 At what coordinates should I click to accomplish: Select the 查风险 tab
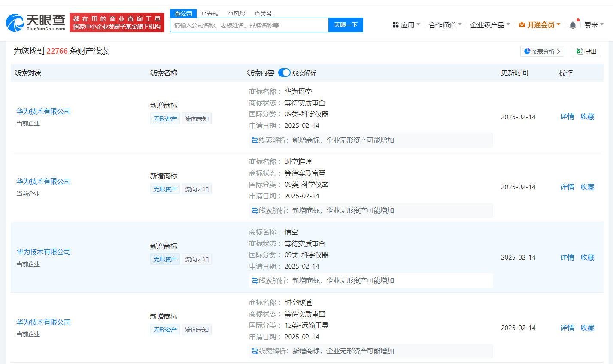pos(237,14)
